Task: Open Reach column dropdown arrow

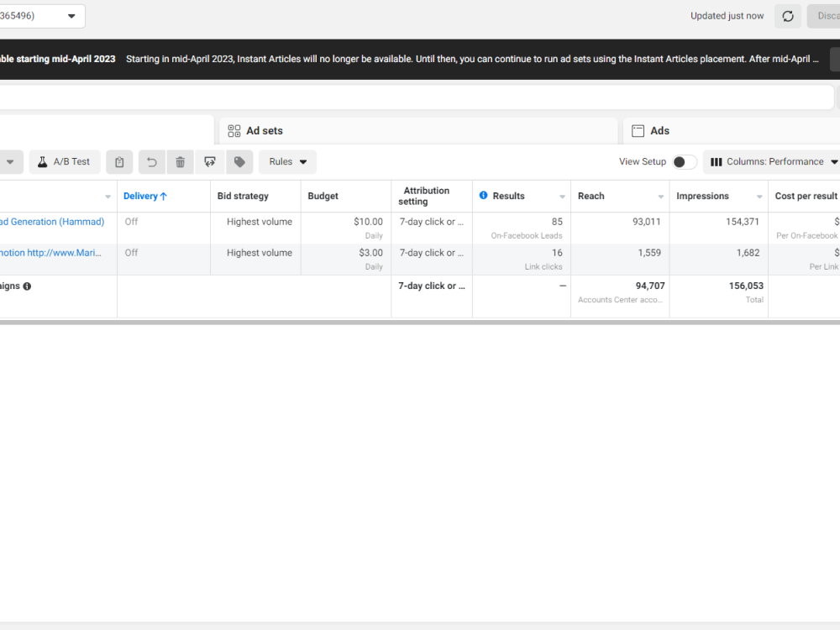Action: [660, 197]
